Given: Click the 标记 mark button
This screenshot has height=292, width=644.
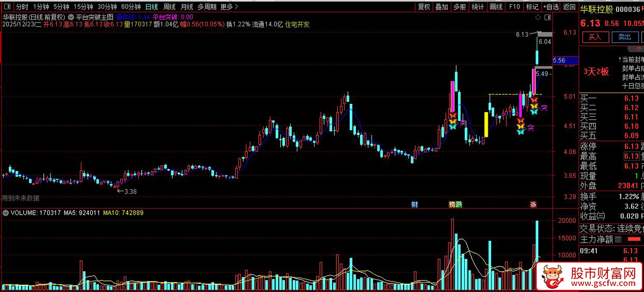Looking at the screenshot, I should click(532, 7).
